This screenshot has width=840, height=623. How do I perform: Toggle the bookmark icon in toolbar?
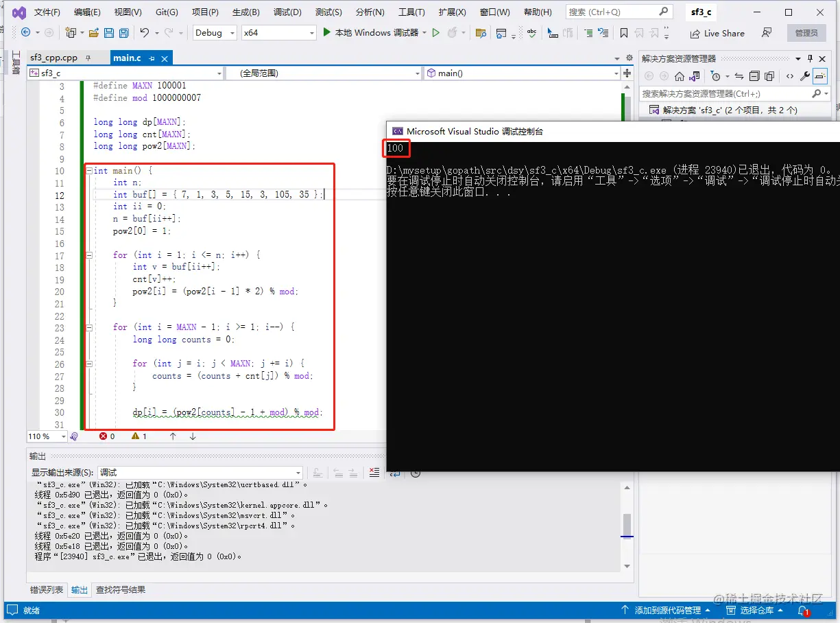[x=623, y=33]
